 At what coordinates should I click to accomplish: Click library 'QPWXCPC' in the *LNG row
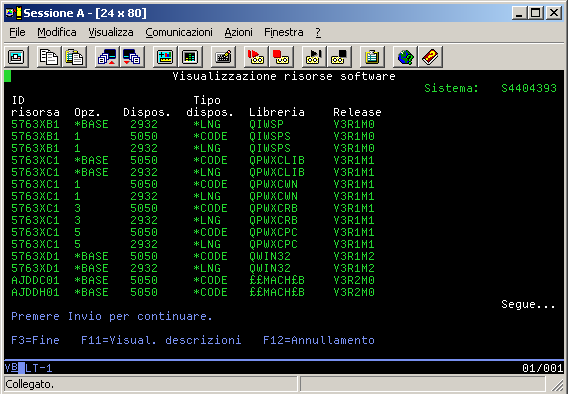point(273,244)
